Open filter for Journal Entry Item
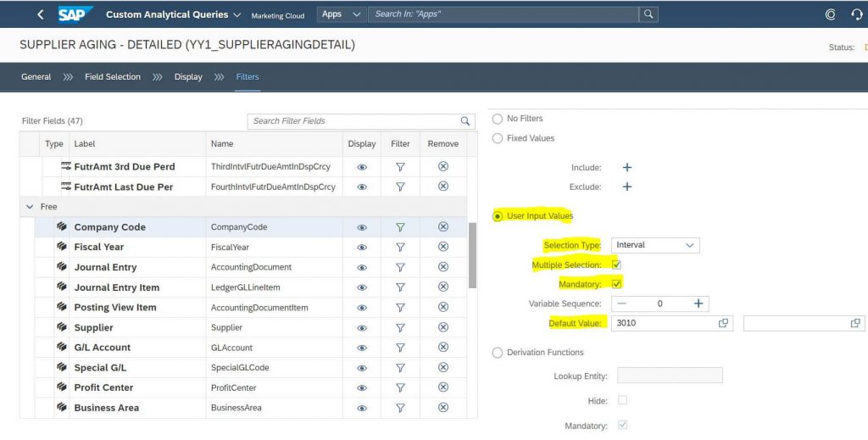Image resolution: width=868 pixels, height=440 pixels. pyautogui.click(x=400, y=287)
